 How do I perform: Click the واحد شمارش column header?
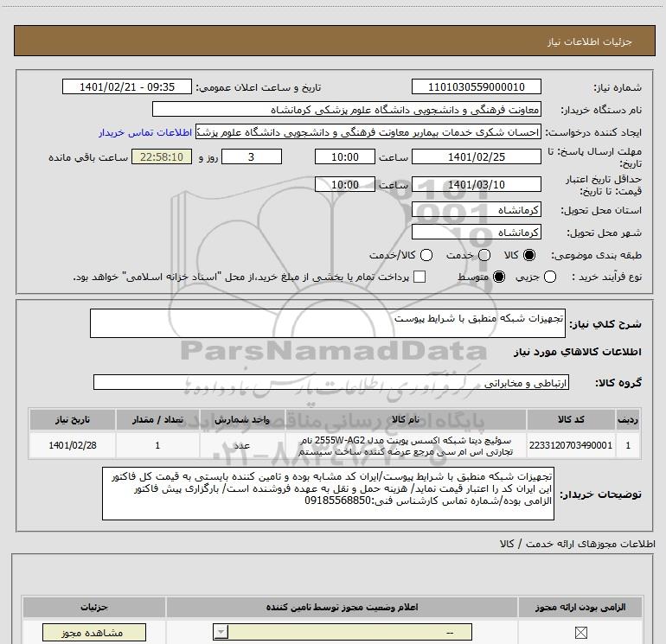[x=242, y=419]
